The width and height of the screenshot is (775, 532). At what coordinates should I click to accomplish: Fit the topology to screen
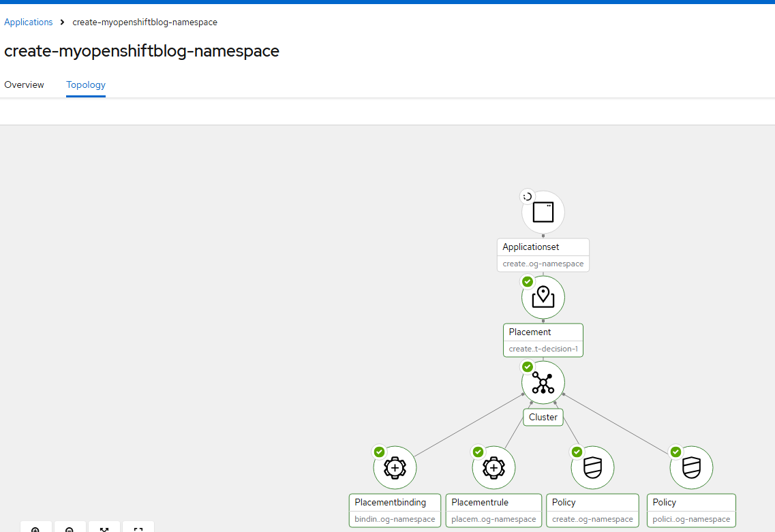tap(104, 528)
